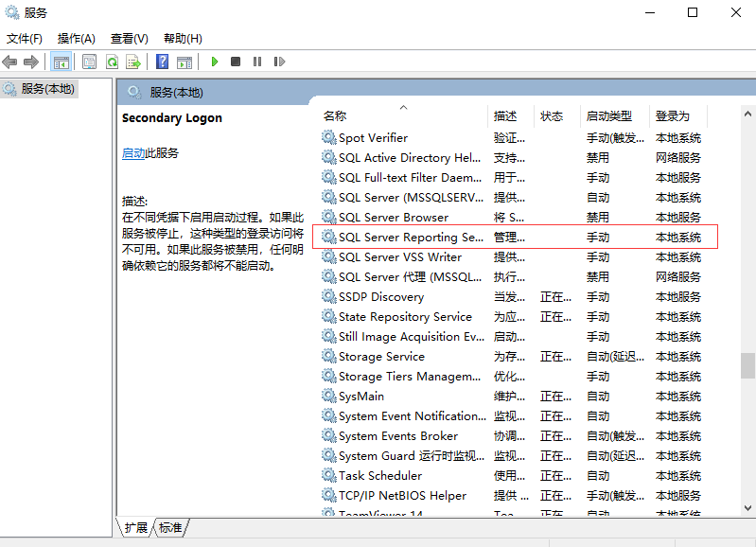Screen dimensions: 756x547
Task: Click 网络服务 logon of SQL Active Directory Hel...
Action: 677,157
